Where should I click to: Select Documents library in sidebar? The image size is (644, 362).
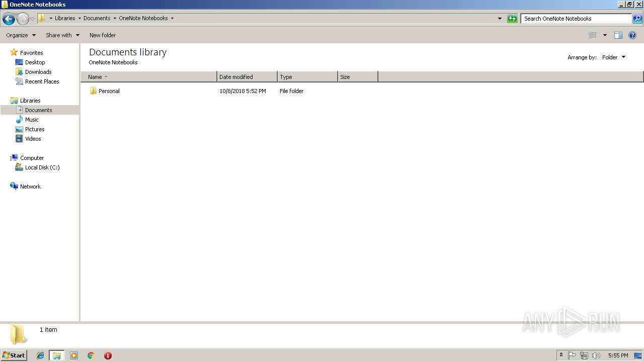[x=39, y=110]
